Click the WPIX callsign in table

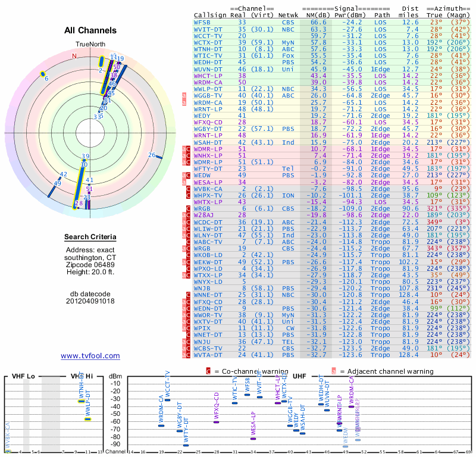[202, 328]
